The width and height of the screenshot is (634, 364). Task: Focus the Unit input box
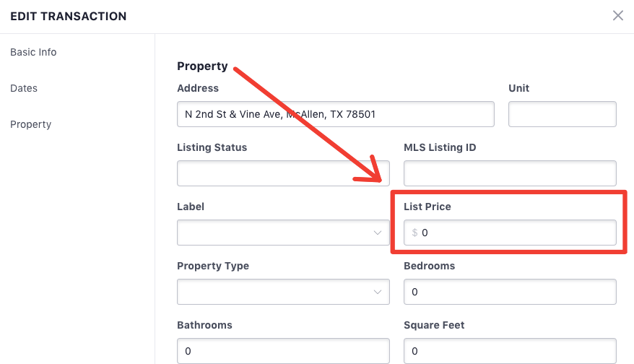[562, 114]
